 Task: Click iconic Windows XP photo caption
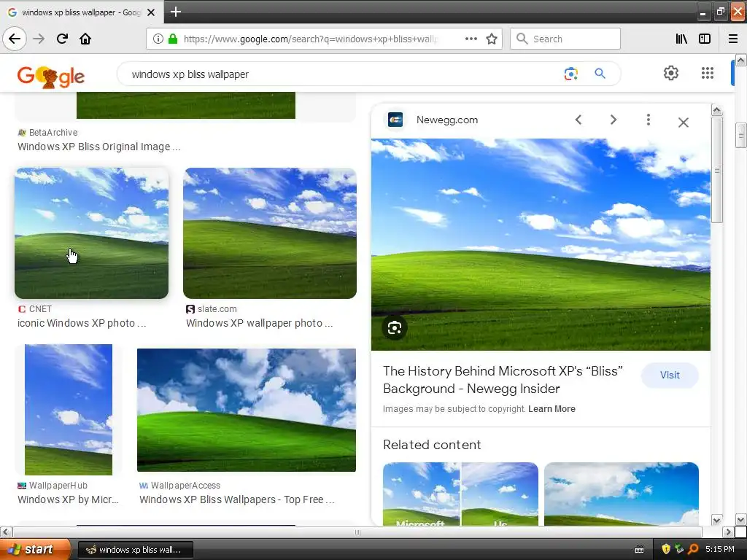click(x=82, y=323)
